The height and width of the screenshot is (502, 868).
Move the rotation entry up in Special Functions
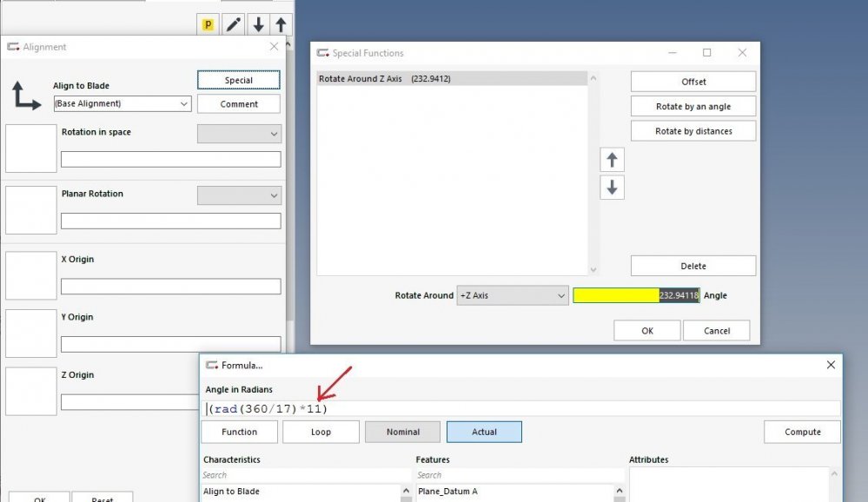pyautogui.click(x=613, y=160)
